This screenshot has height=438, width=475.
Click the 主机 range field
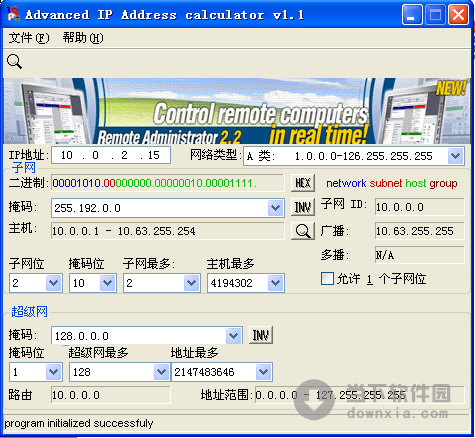[x=167, y=231]
